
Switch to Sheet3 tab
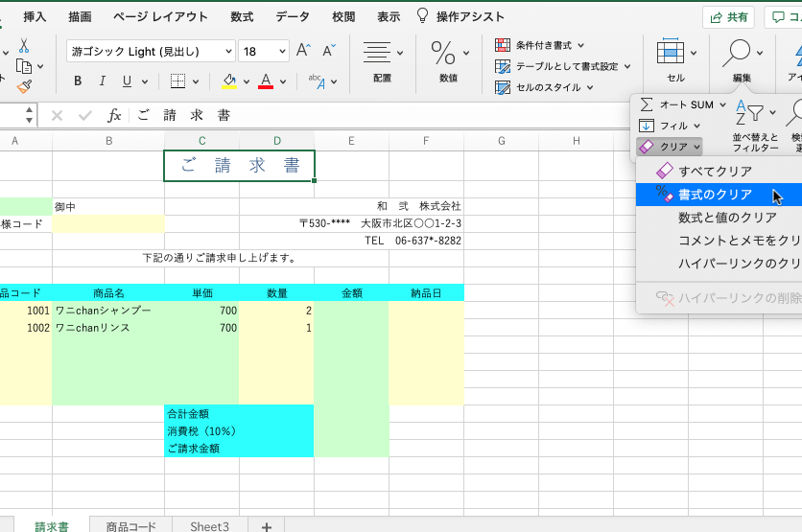(210, 526)
